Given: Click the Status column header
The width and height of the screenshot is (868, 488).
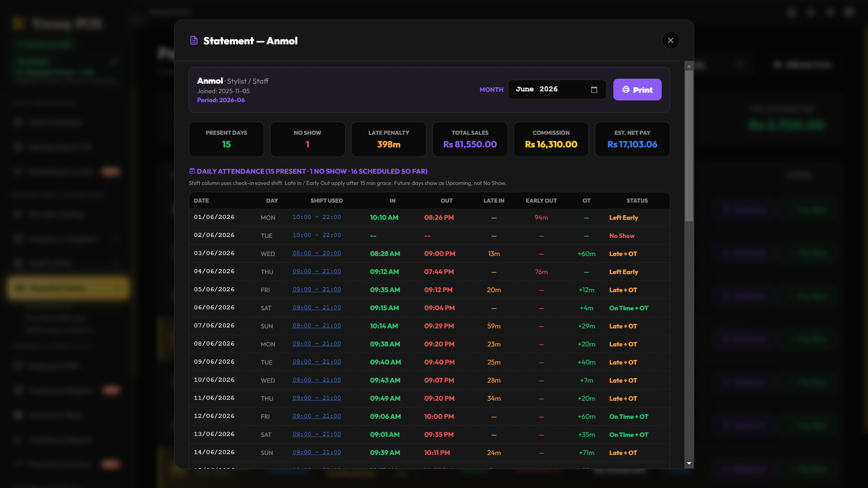Looking at the screenshot, I should [x=637, y=200].
